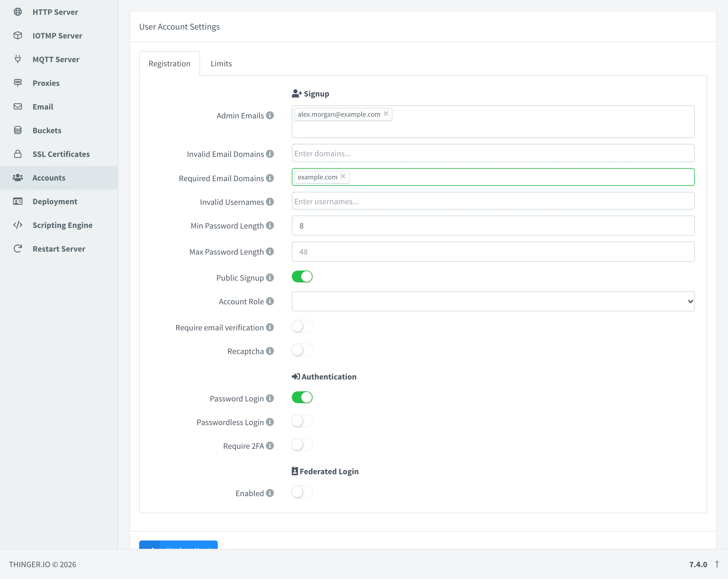The height and width of the screenshot is (579, 728).
Task: Show info for Required Email Domains
Action: (x=270, y=178)
